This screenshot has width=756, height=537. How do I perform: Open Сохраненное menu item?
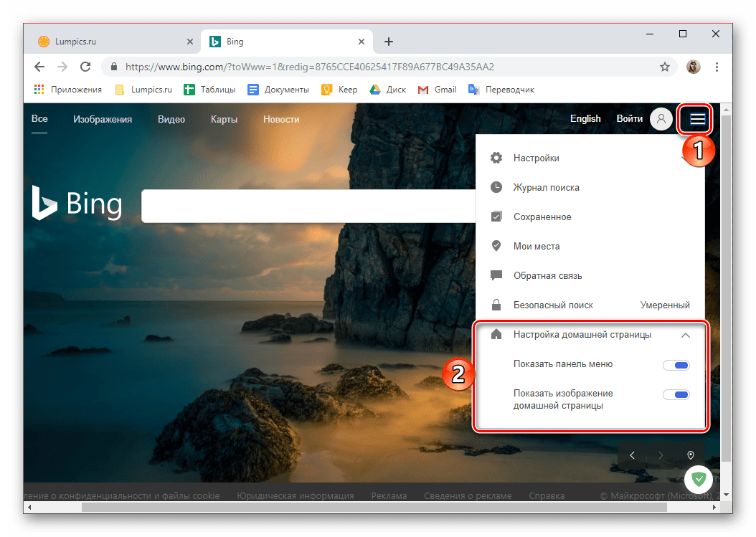point(590,217)
